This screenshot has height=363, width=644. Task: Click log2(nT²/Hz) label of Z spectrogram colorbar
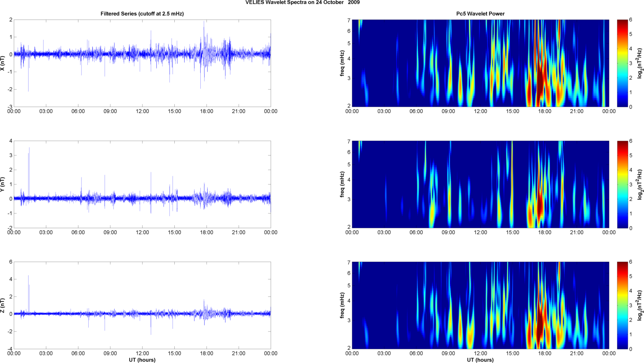(x=639, y=305)
